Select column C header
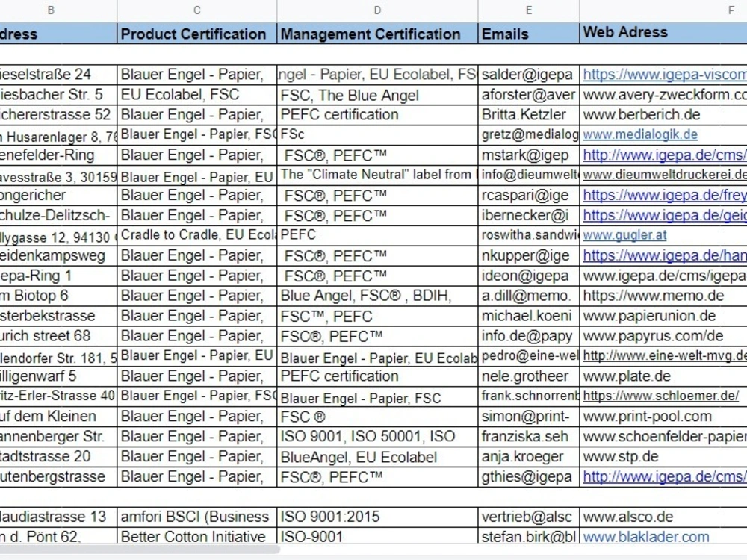 [x=196, y=10]
